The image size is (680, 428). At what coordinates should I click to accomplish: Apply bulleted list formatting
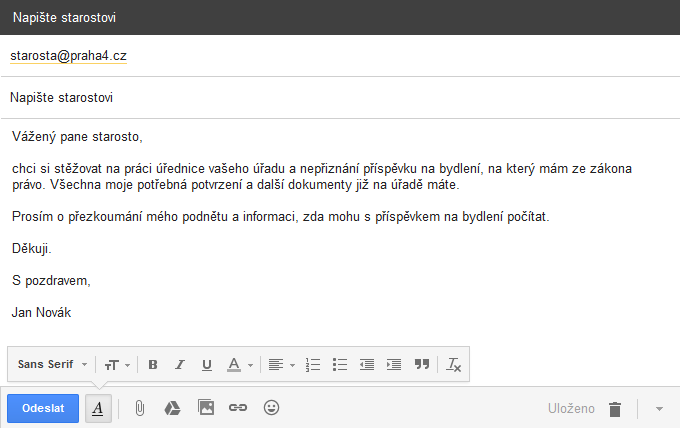tap(340, 365)
